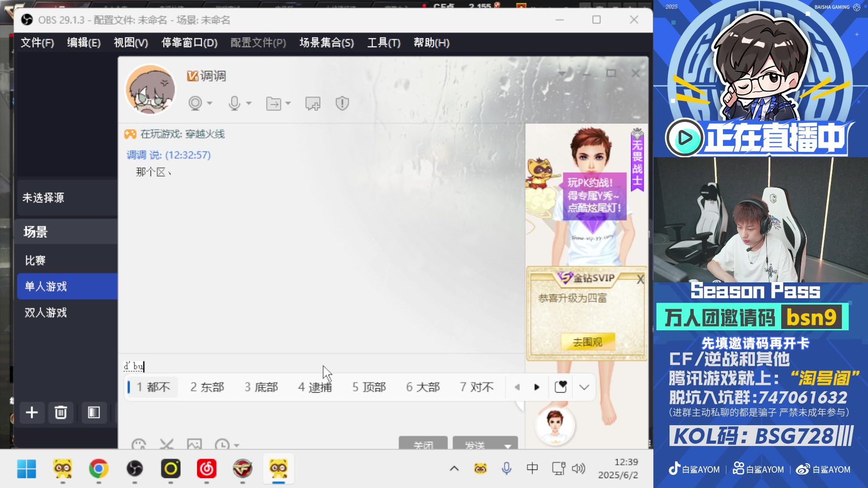Screen dimensions: 868x488
Task: Click the 发送 send button
Action: [x=476, y=444]
